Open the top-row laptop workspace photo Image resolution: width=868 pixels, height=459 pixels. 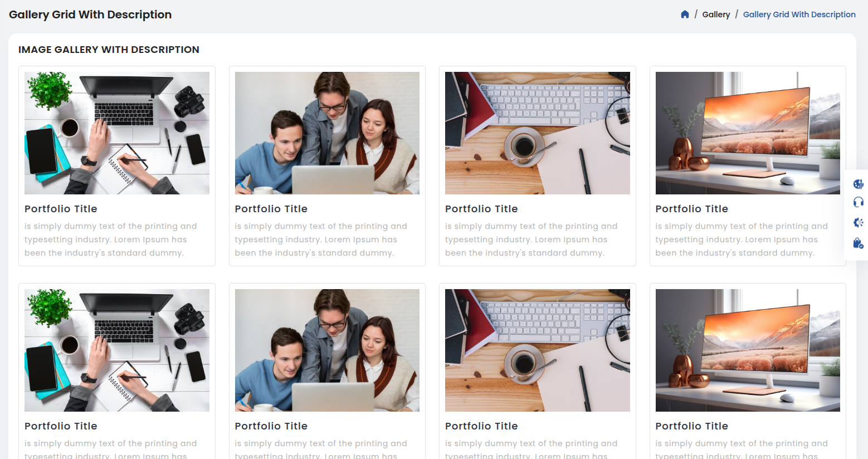[x=117, y=133]
